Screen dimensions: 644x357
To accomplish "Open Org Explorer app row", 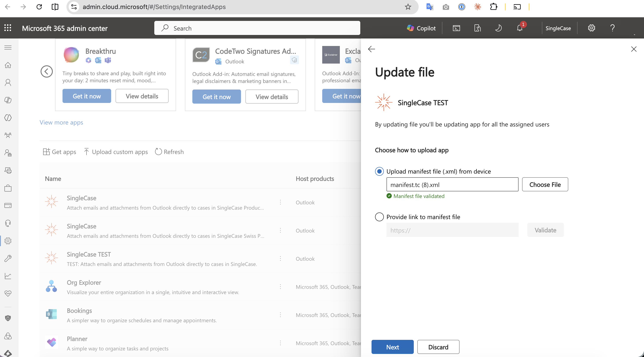I will [200, 287].
